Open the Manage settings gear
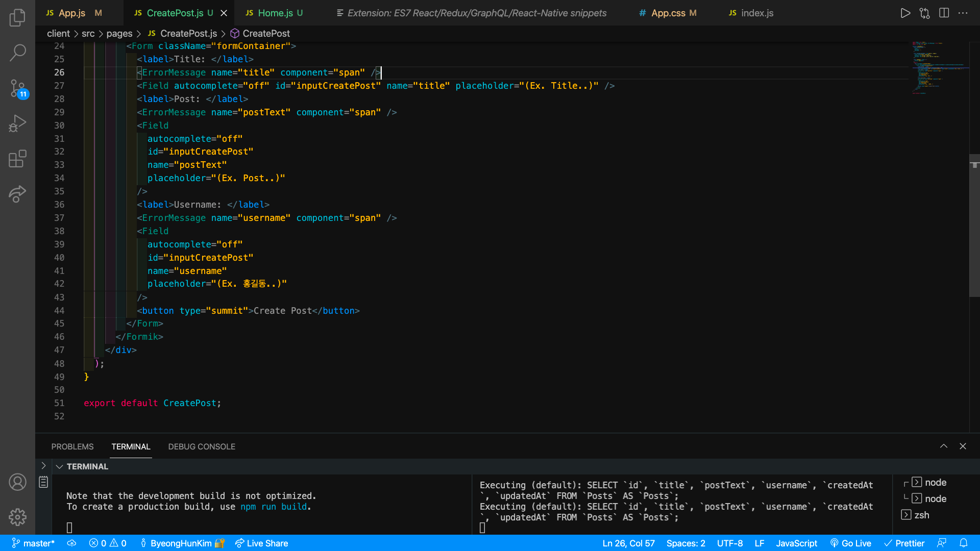 [17, 517]
